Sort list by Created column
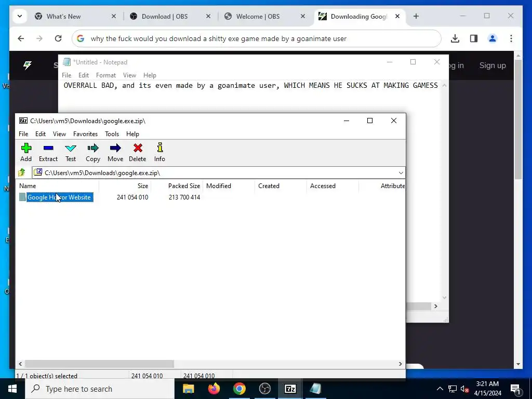 click(x=281, y=186)
